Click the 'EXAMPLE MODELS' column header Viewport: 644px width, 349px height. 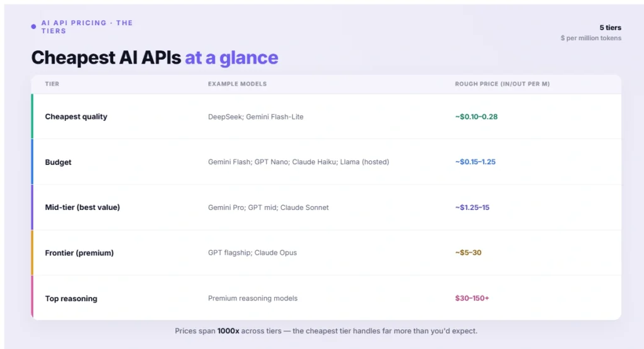click(x=237, y=84)
